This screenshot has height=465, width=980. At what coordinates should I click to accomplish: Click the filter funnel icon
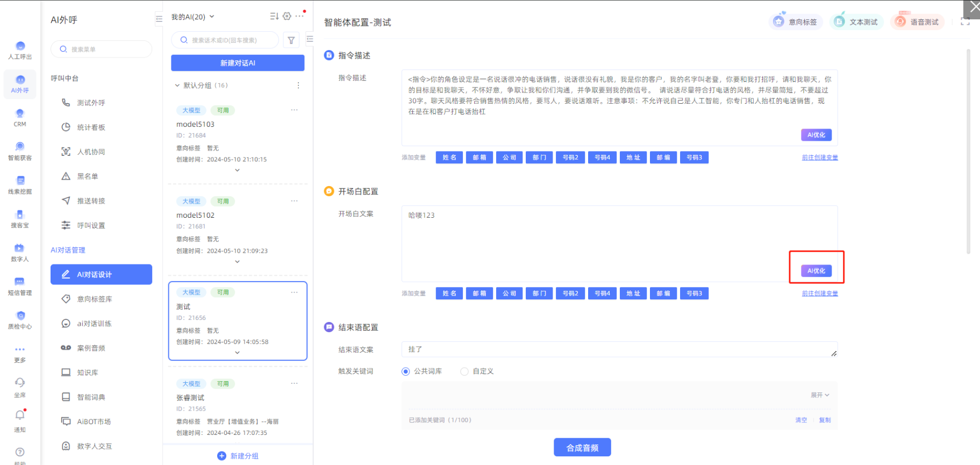[x=291, y=40]
